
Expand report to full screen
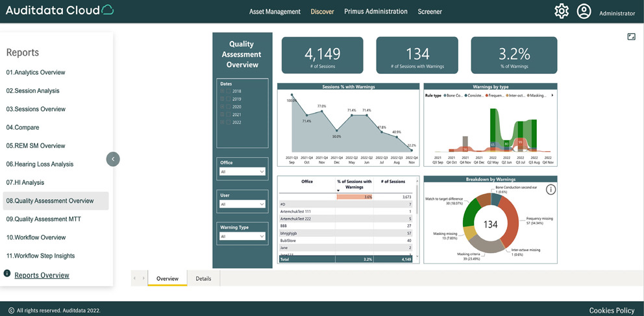coord(631,37)
